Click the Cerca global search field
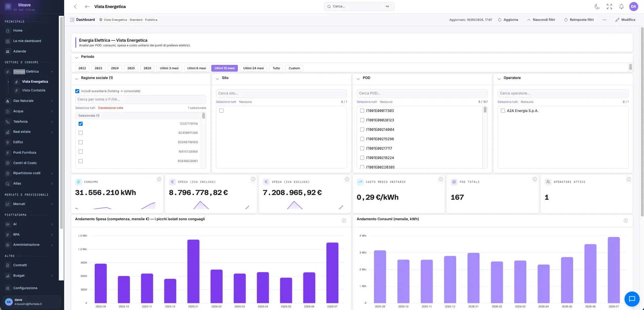 coord(359,6)
